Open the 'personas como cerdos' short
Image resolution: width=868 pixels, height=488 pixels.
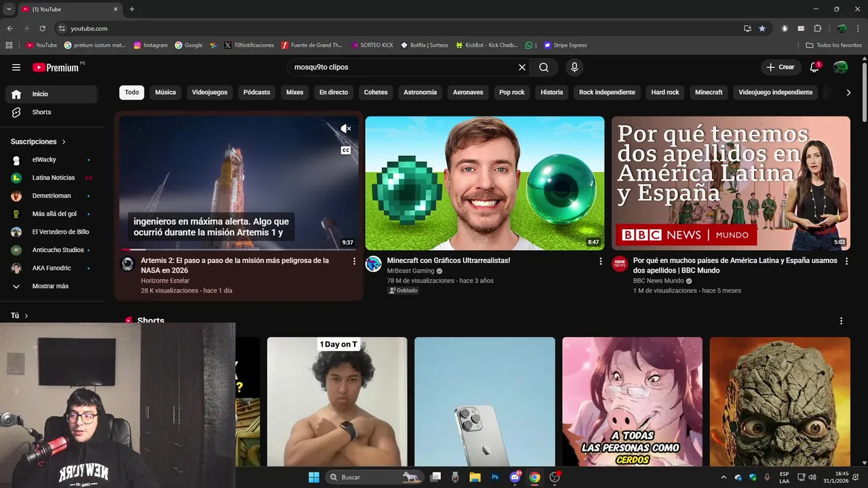[x=632, y=401]
